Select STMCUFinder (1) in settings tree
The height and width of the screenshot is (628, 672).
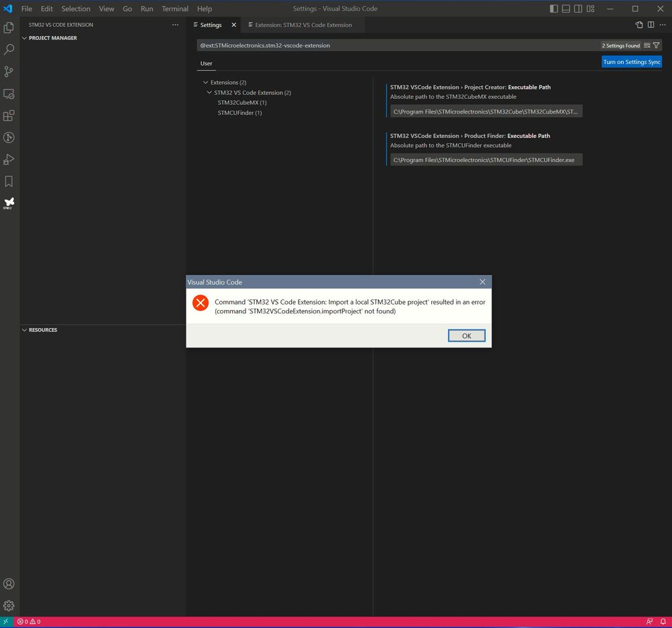(239, 113)
